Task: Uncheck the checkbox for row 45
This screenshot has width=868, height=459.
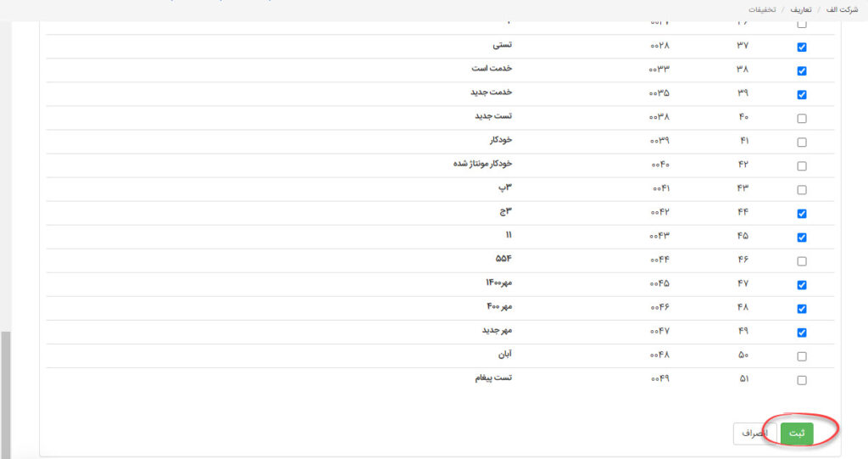Action: 802,238
